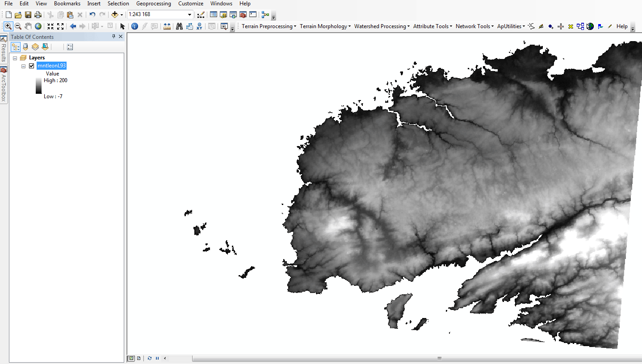Open the Watershed Processing menu button

[382, 26]
